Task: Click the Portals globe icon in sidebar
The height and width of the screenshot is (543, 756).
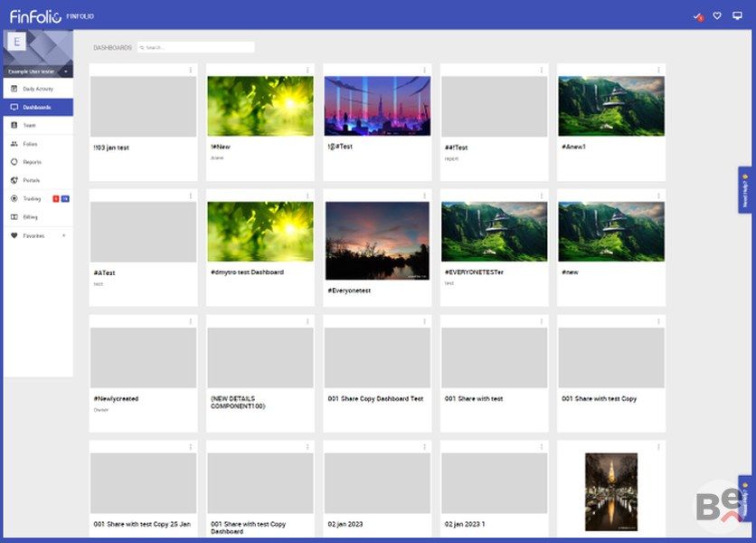Action: (x=14, y=180)
